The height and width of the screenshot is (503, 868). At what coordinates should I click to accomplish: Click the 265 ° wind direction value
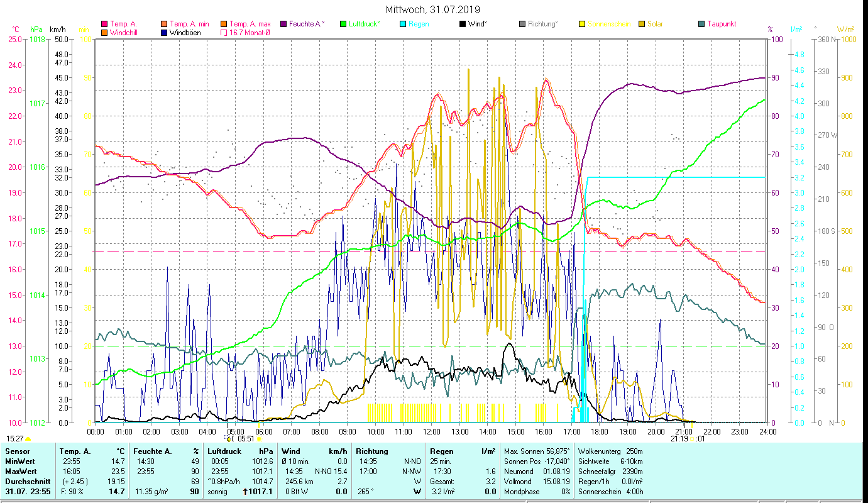(x=365, y=492)
